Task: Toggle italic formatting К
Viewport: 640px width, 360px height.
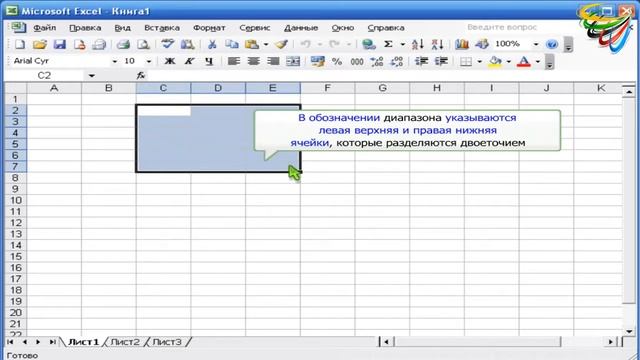Action: tap(189, 61)
